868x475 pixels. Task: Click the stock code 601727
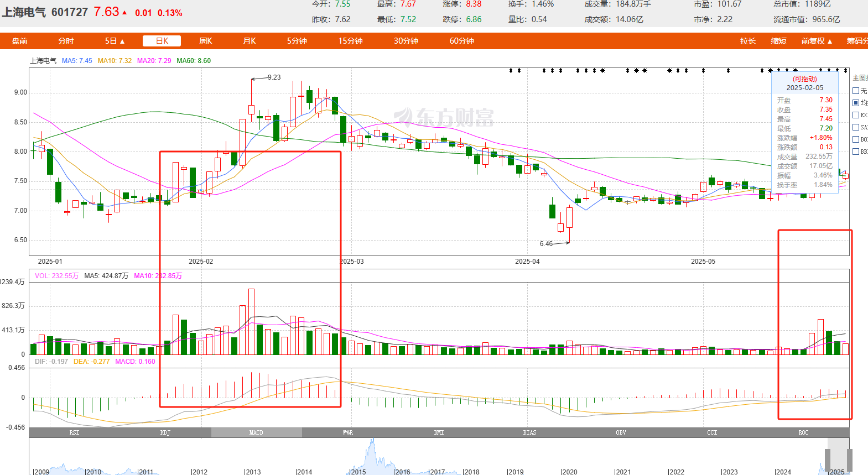tap(70, 12)
